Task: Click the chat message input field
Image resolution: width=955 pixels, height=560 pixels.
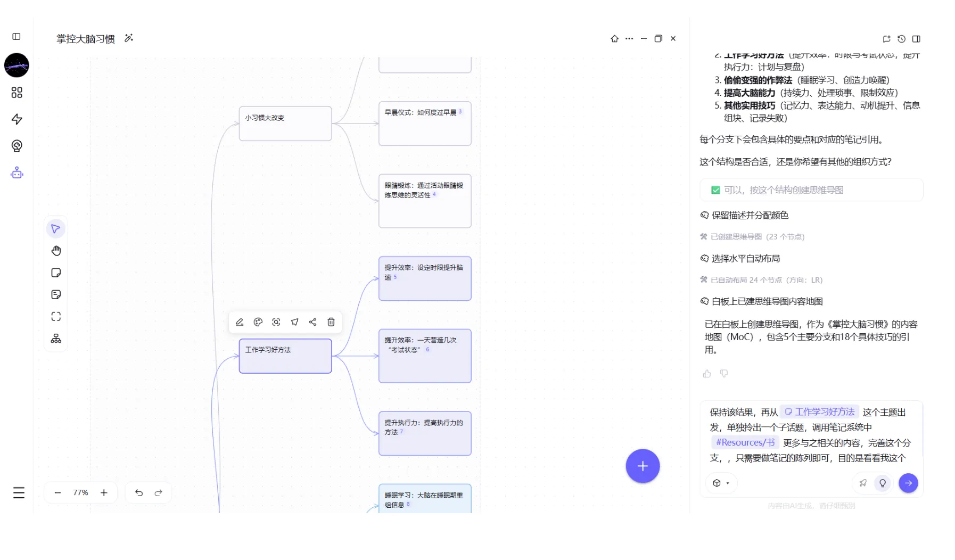Action: (x=810, y=434)
